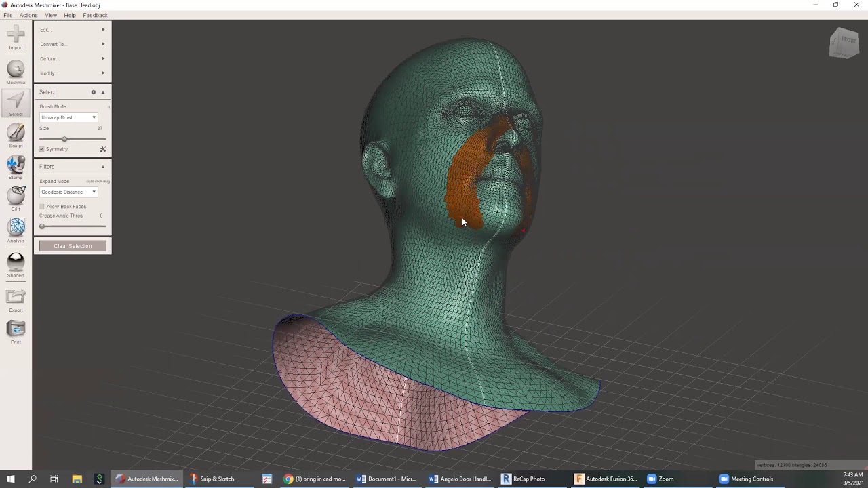
Task: Collapse the Filters panel
Action: click(x=103, y=167)
